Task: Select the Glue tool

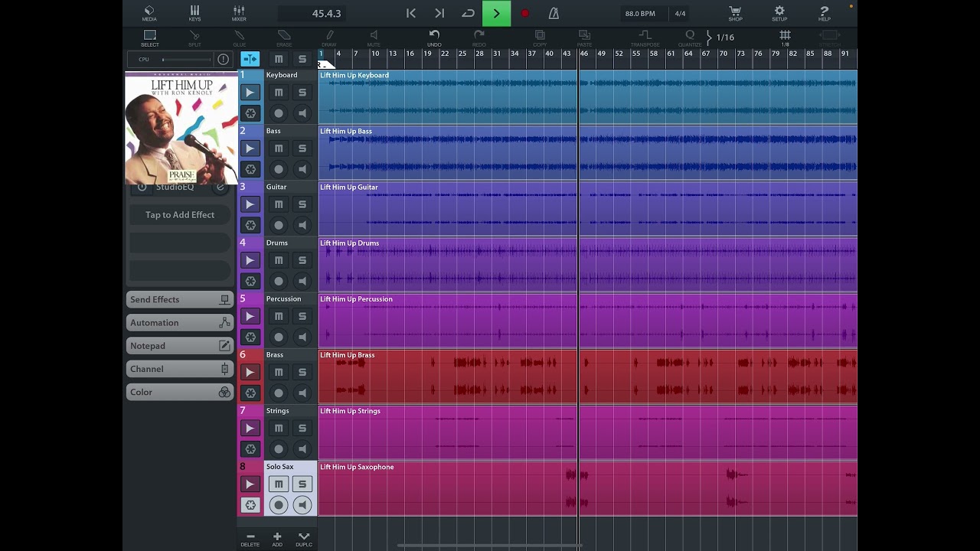Action: (240, 38)
